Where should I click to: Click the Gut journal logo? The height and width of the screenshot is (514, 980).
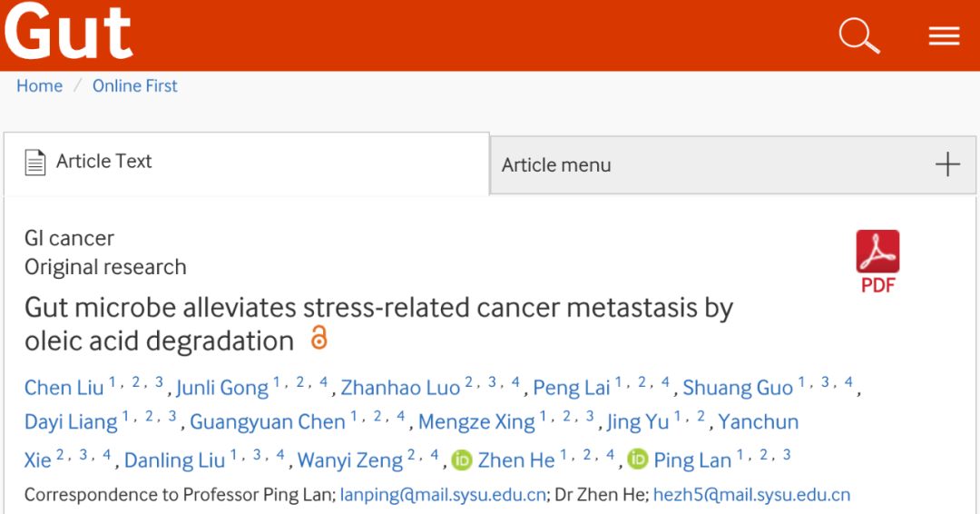pos(69,32)
